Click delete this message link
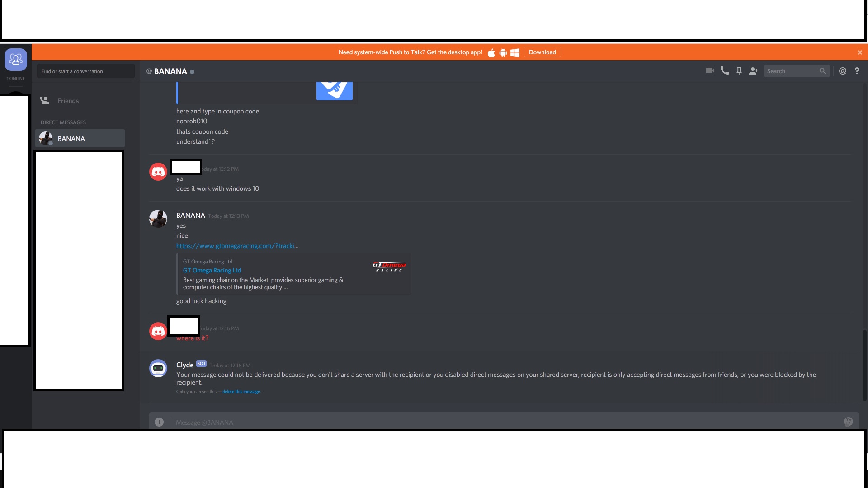 click(x=241, y=391)
